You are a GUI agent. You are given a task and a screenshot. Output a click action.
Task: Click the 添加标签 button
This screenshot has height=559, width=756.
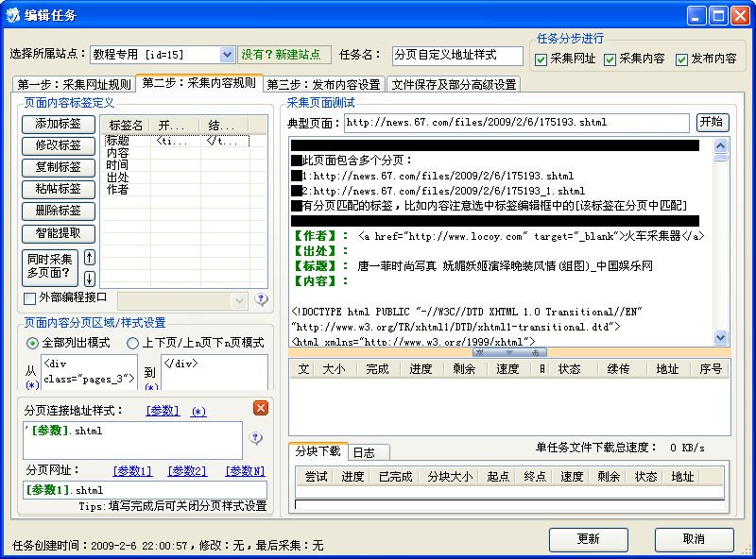tap(59, 124)
